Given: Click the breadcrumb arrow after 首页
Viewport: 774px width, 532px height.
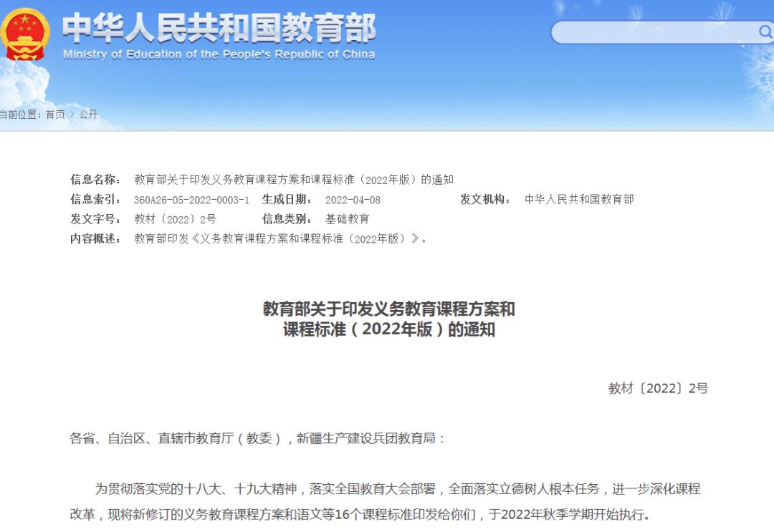Looking at the screenshot, I should (x=72, y=115).
